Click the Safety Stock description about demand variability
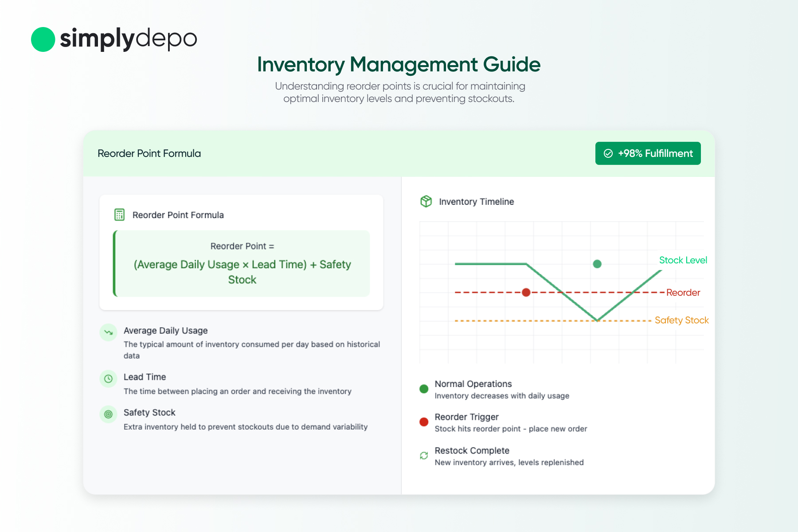798x532 pixels. click(246, 427)
